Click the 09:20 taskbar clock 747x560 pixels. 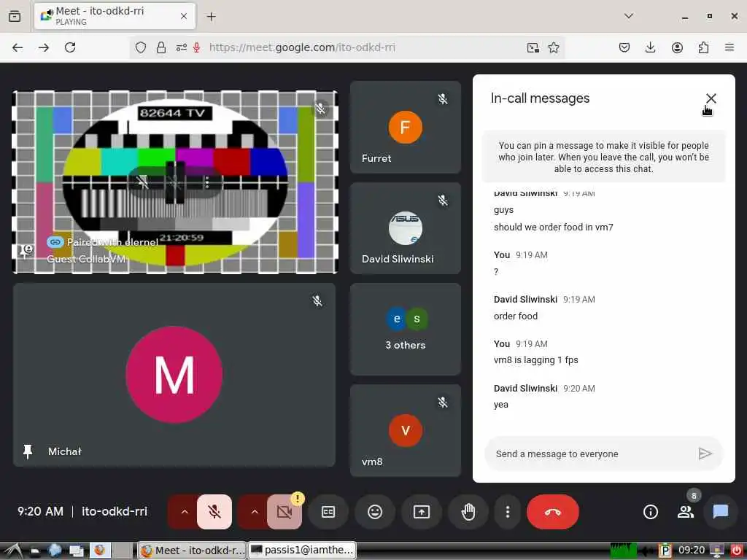pyautogui.click(x=692, y=551)
